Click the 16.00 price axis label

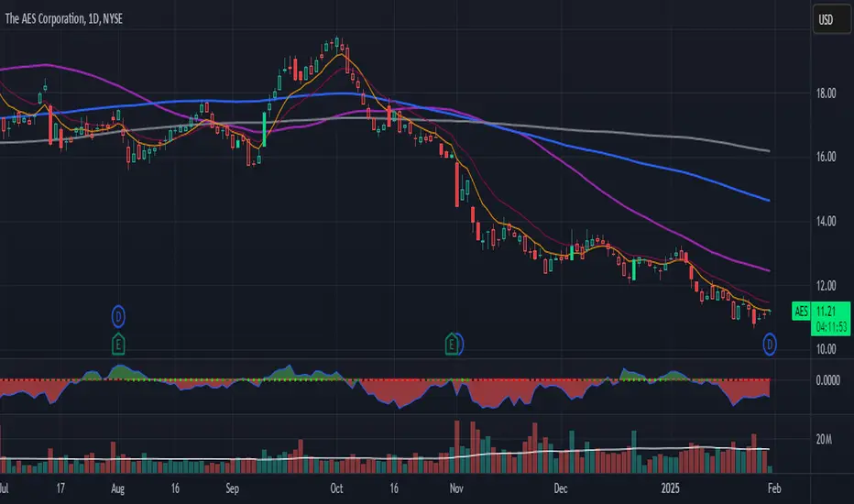(x=826, y=157)
